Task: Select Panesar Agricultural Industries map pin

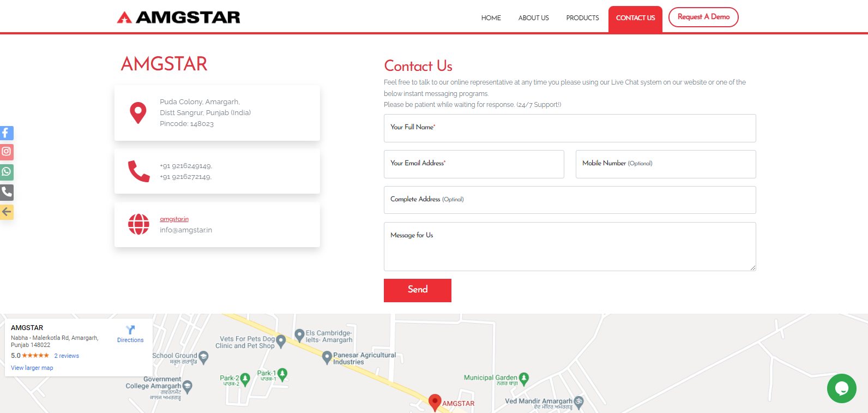Action: coord(327,357)
